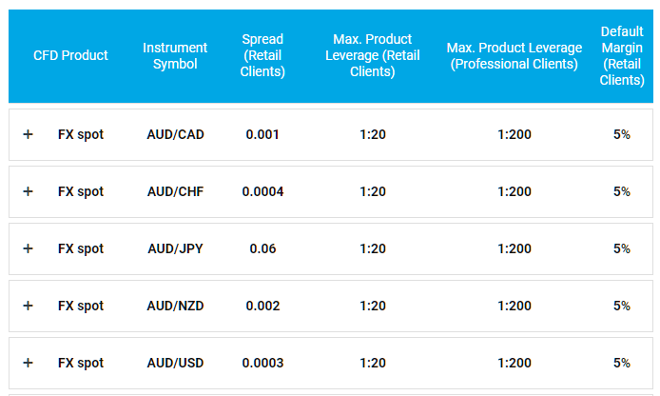Expand the AUD/NZD row plus icon
Image resolution: width=660 pixels, height=396 pixels.
tap(28, 306)
